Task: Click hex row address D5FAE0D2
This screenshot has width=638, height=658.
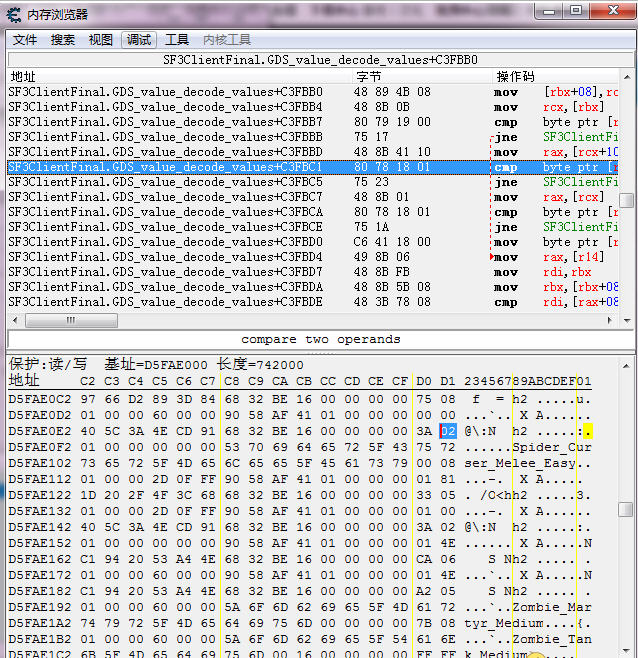Action: (40, 415)
